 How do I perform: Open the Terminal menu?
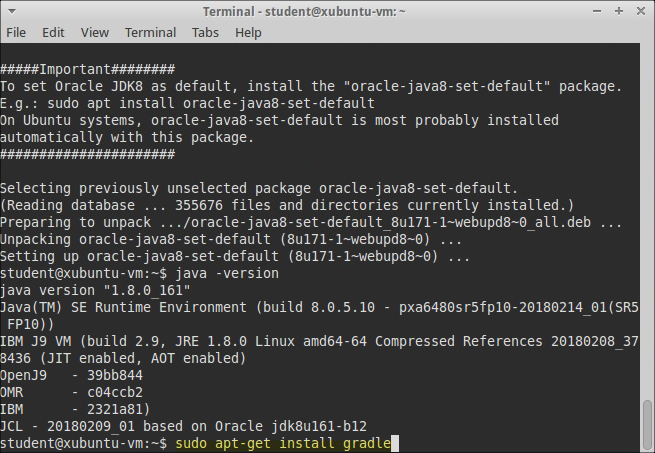pyautogui.click(x=150, y=32)
